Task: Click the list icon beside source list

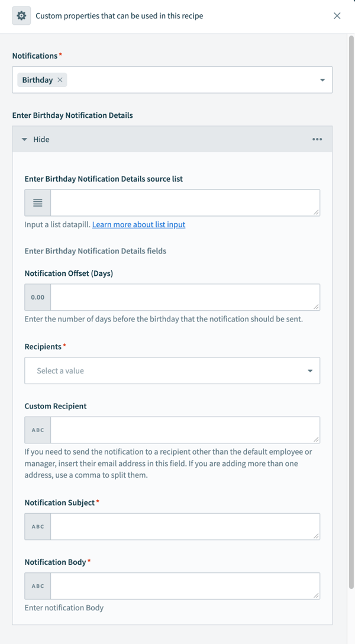Action: click(38, 203)
